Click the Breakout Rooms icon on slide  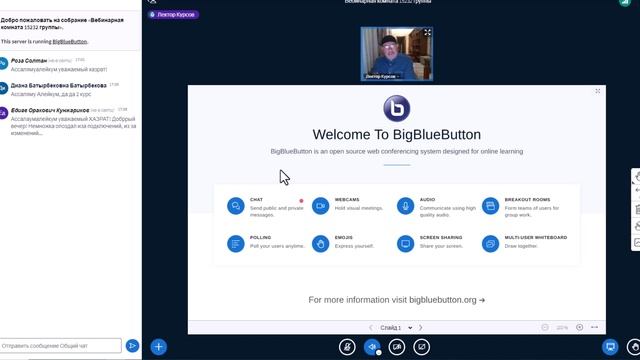click(x=490, y=206)
